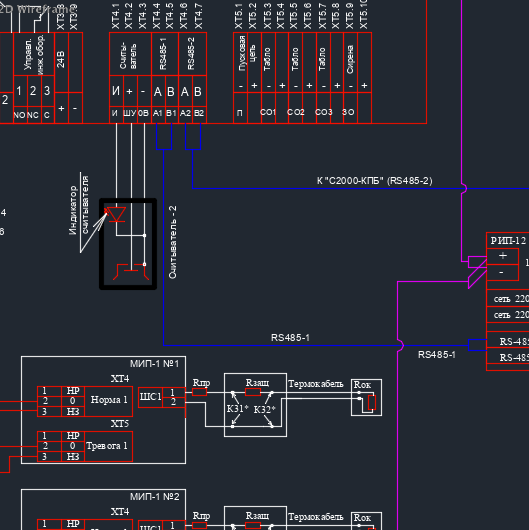Click the К32* contact label
This screenshot has height=530, width=529.
265,409
